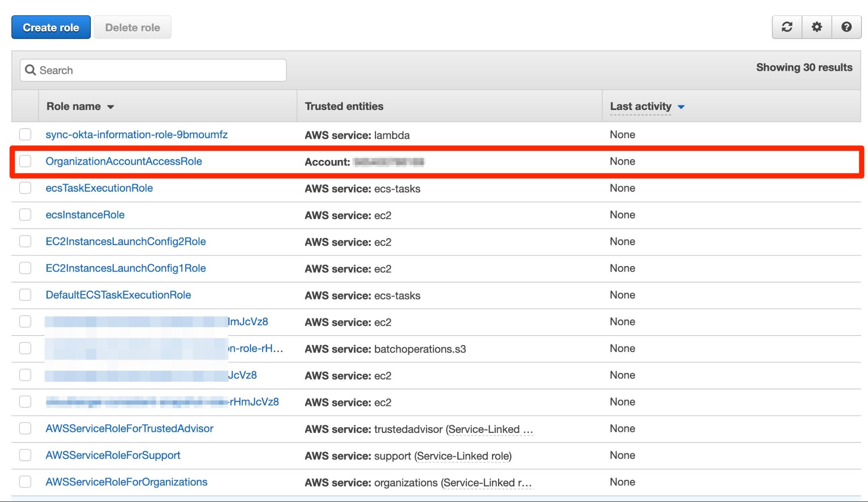Click the Create role button
868x502 pixels.
coord(50,27)
